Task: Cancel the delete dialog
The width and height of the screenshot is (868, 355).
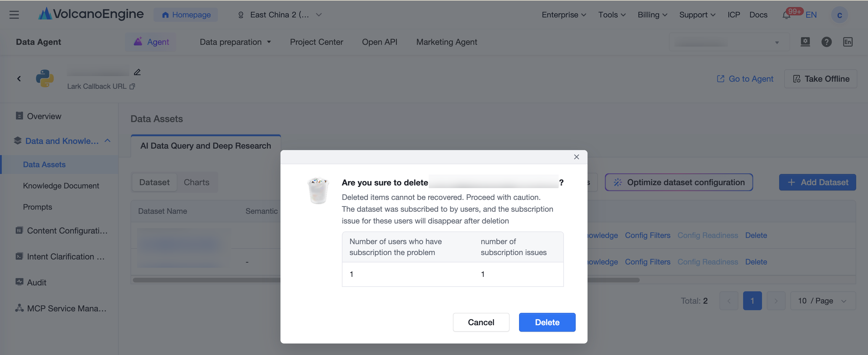Action: [481, 322]
